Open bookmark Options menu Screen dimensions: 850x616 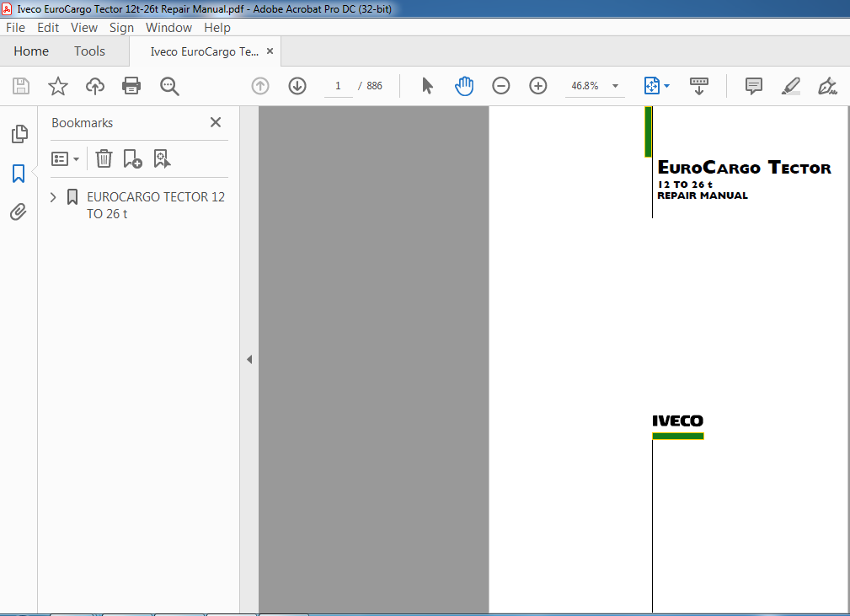coord(65,159)
